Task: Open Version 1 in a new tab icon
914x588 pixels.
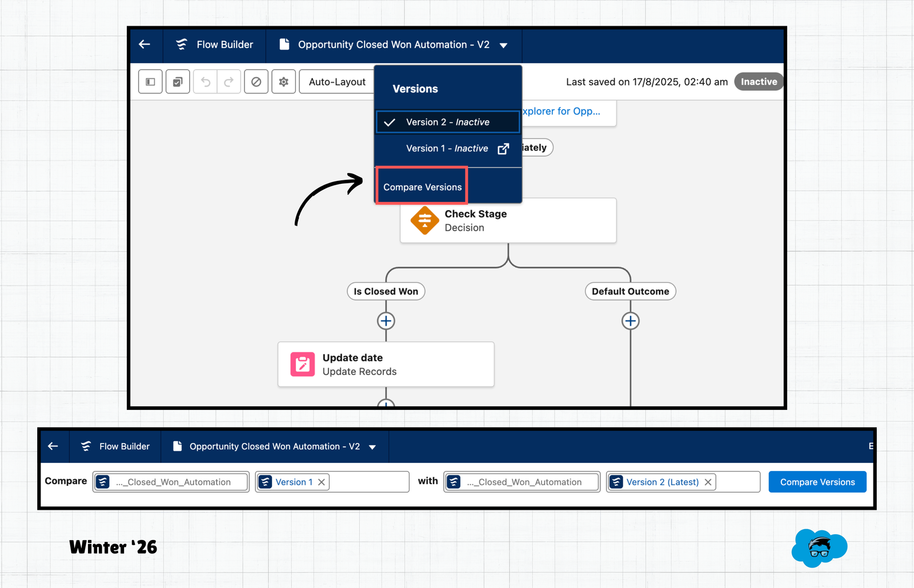Action: coord(503,148)
